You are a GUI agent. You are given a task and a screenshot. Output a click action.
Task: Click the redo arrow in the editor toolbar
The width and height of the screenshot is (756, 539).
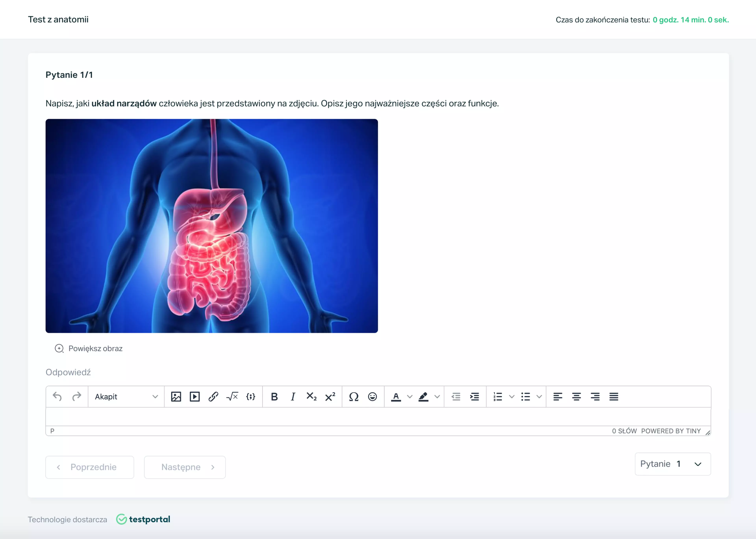pos(77,397)
